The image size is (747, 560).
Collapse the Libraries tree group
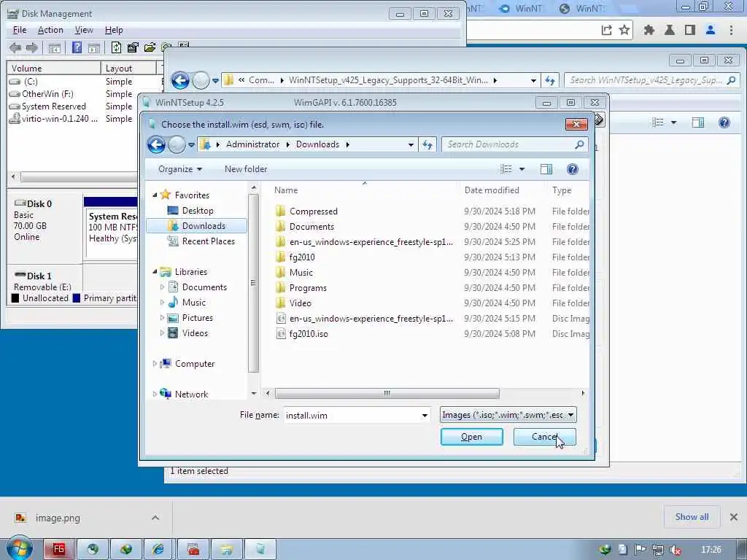point(155,271)
